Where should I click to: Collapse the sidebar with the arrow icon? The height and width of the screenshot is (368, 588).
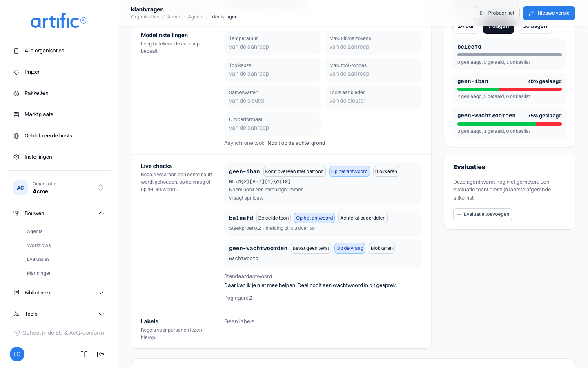click(x=100, y=354)
